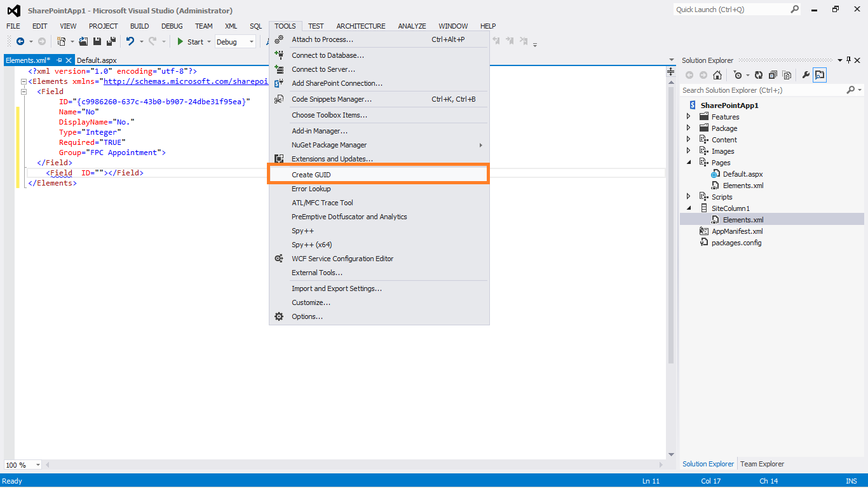Screen dimensions: 868x488
Task: Open the NuGet Package Manager submenu
Action: coord(379,145)
